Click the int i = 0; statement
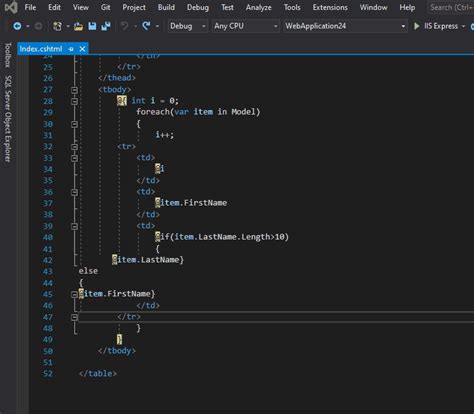This screenshot has height=414, width=474. (155, 100)
